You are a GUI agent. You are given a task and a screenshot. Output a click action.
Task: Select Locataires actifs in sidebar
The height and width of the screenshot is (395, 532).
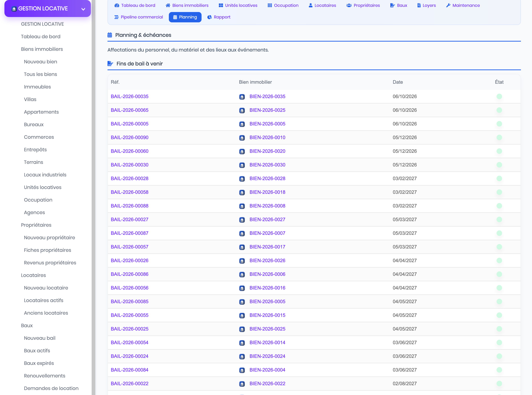tap(43, 300)
